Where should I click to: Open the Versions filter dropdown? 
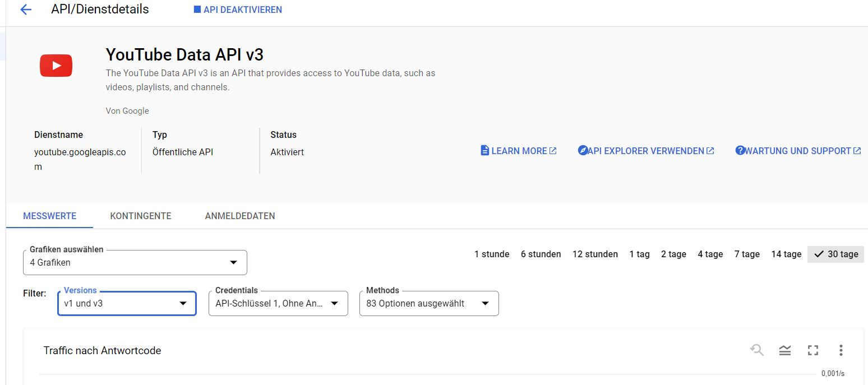[127, 303]
